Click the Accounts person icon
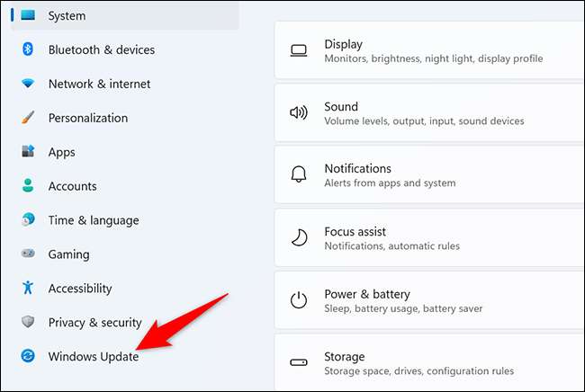 click(28, 186)
